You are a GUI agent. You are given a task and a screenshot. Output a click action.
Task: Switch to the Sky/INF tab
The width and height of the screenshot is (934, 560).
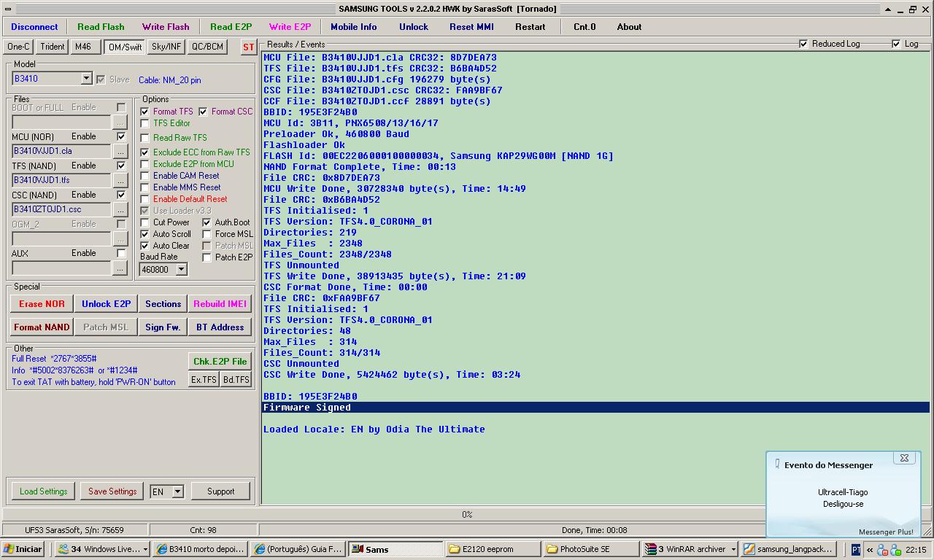[x=166, y=47]
